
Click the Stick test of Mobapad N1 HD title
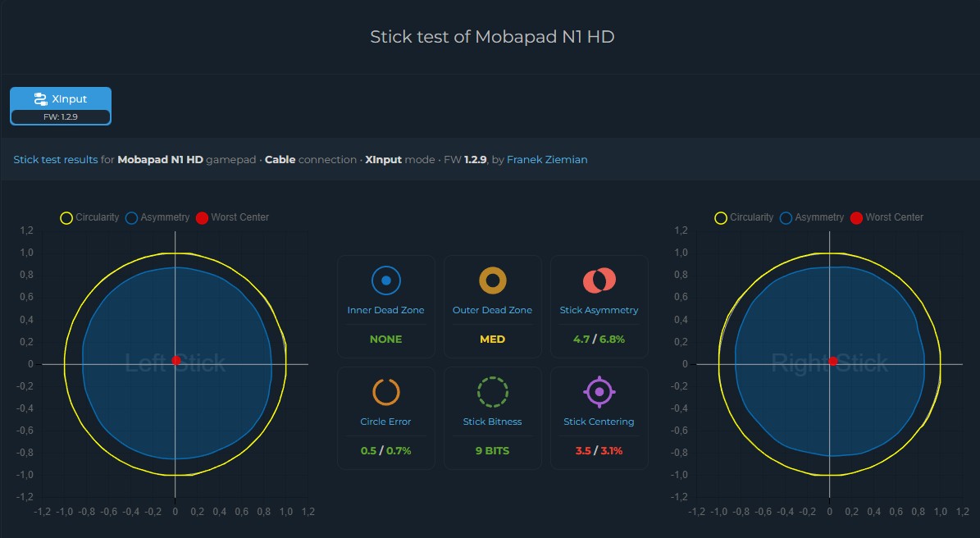(x=493, y=37)
